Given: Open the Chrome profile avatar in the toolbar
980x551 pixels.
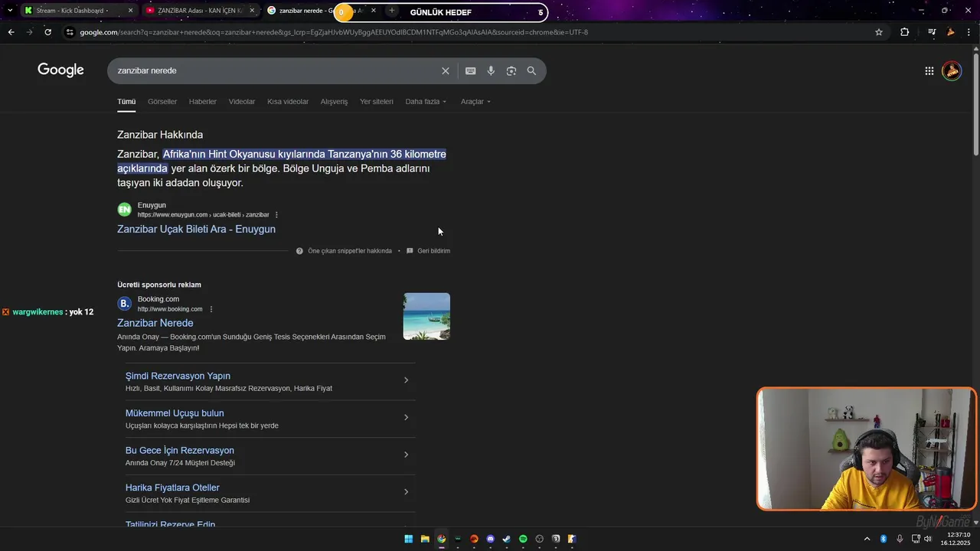Looking at the screenshot, I should [x=951, y=32].
